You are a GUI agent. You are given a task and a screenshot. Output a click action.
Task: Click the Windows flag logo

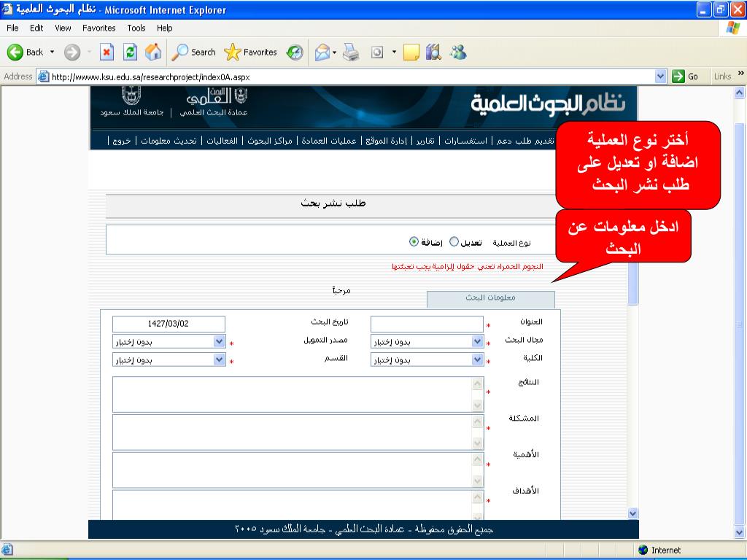[x=732, y=28]
